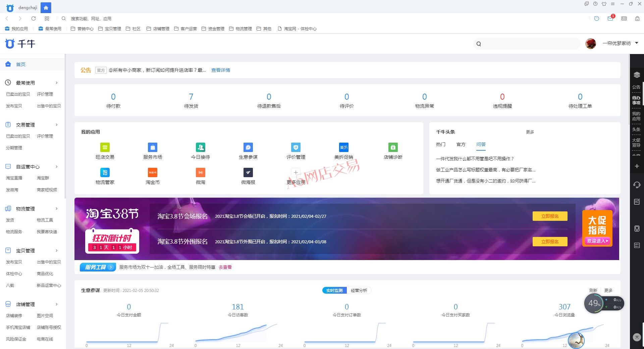Click 立即报名 for 淘宝3.8节会场报名
Viewport: 644px width, 349px height.
tap(550, 216)
